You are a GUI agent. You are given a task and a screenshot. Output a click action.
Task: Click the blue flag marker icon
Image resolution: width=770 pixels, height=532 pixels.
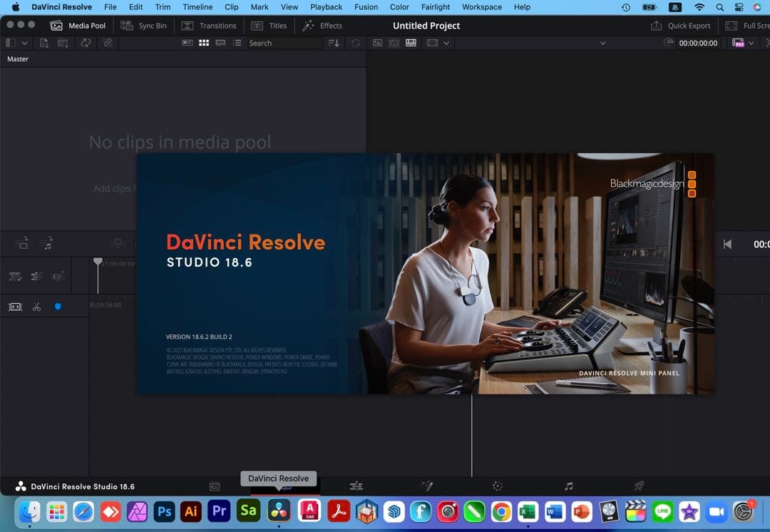tap(57, 307)
